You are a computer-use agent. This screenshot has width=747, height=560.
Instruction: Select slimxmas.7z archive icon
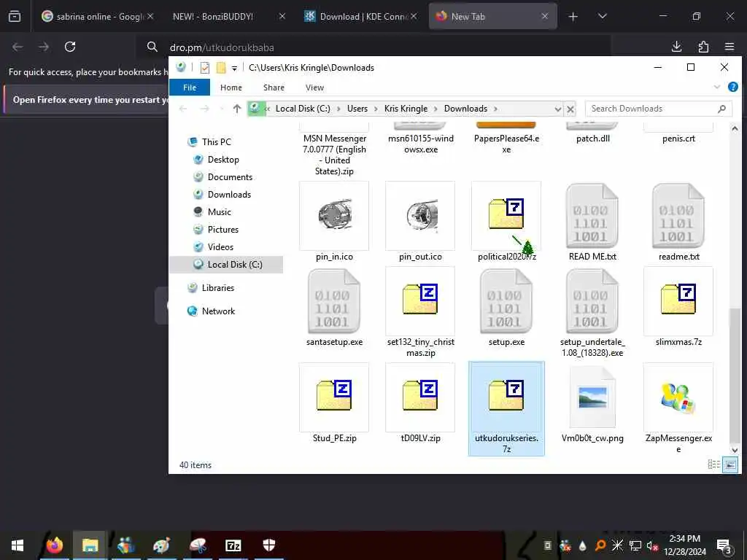pos(678,301)
